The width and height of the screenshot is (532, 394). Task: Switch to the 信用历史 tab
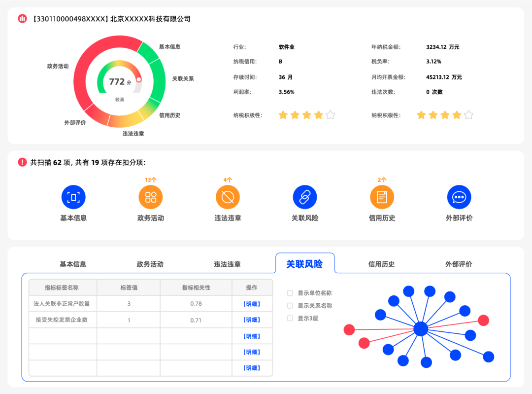tap(381, 264)
